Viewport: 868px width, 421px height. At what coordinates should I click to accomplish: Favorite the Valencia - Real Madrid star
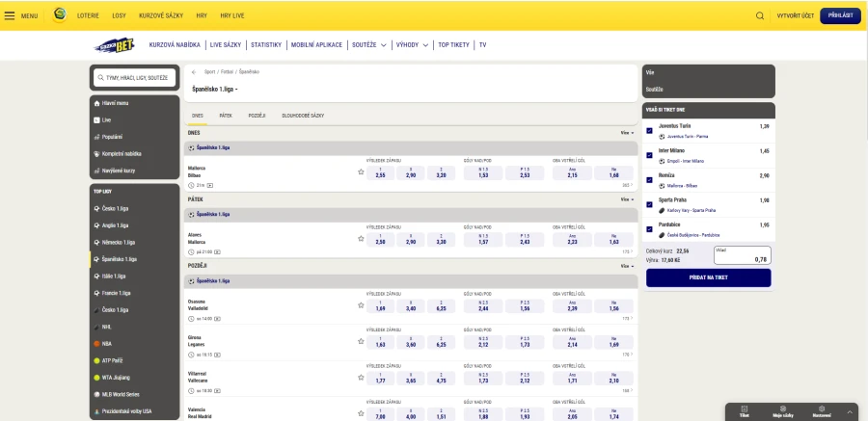tap(361, 413)
